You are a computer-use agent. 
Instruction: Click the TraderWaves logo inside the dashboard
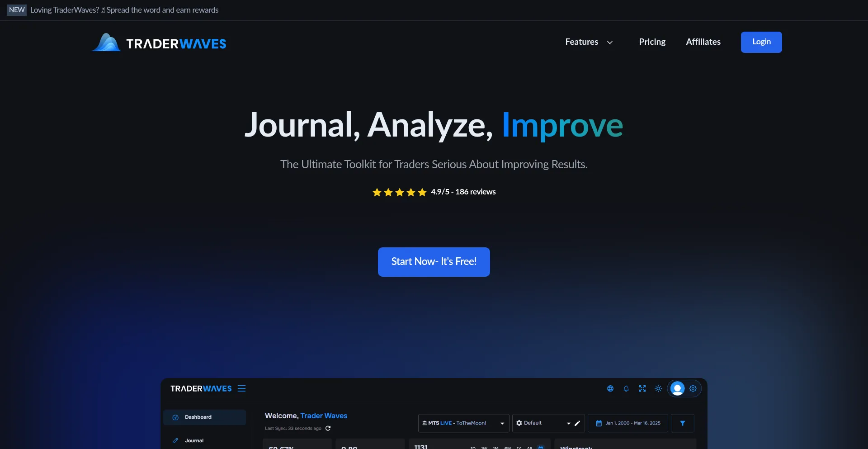[201, 388]
